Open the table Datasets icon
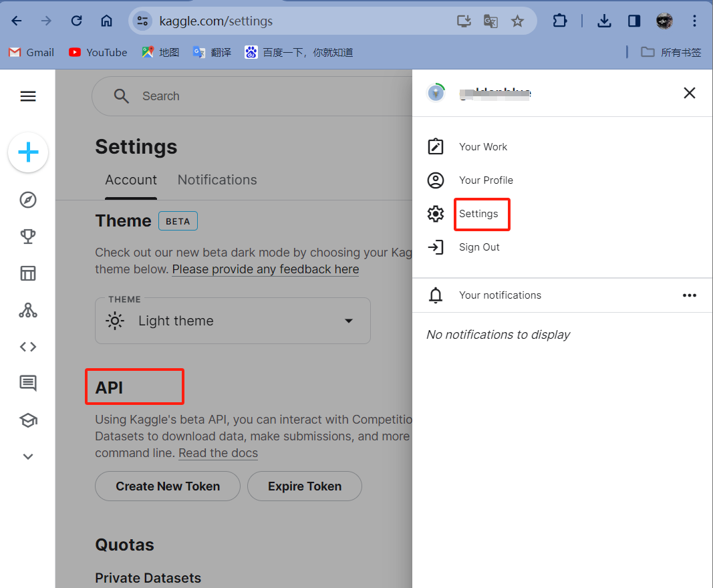Screen dimensions: 713x588 pyautogui.click(x=28, y=273)
